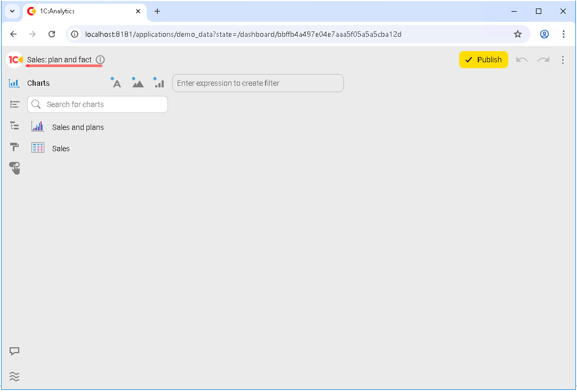Select the Sales and plans chart

click(78, 127)
